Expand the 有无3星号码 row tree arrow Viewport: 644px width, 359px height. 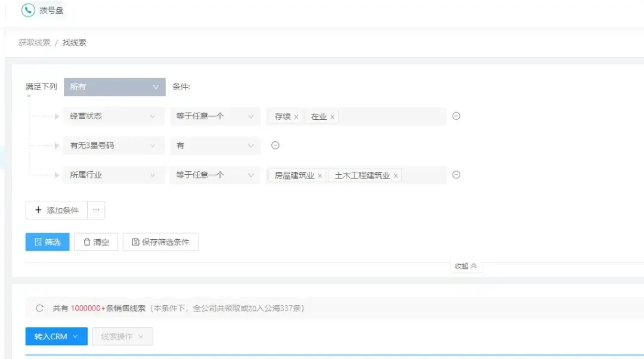tap(57, 146)
